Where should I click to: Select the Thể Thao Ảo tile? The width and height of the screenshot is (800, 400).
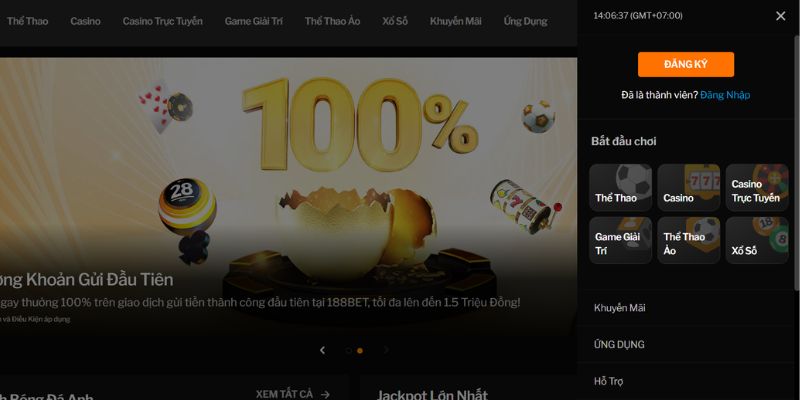click(x=689, y=240)
